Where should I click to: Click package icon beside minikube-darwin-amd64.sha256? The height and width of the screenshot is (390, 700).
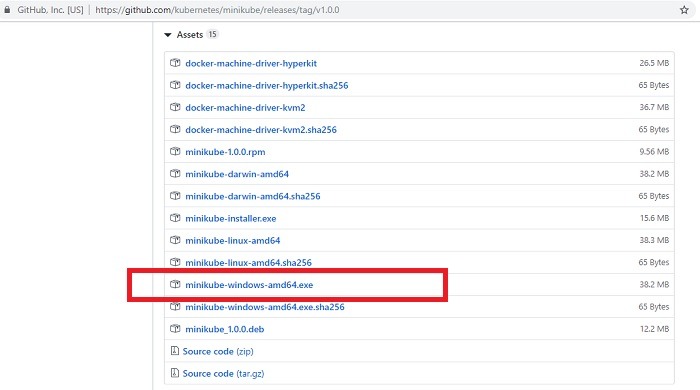point(175,196)
